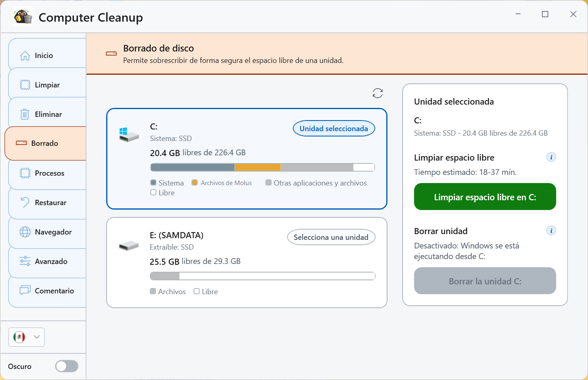Minimize the Computer Cleanup window
This screenshot has height=380, width=588.
[518, 14]
